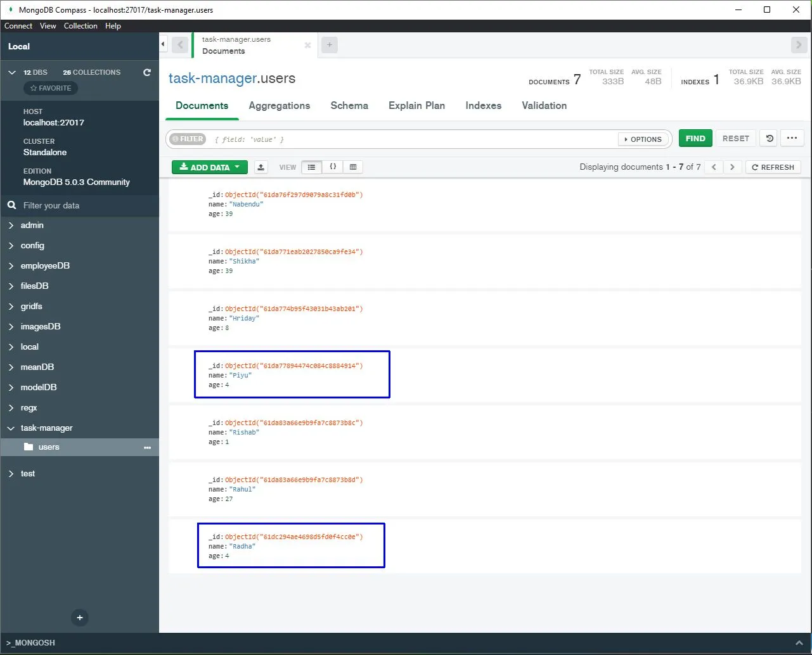This screenshot has height=655, width=812.
Task: Expand the filesDB database
Action: (11, 286)
